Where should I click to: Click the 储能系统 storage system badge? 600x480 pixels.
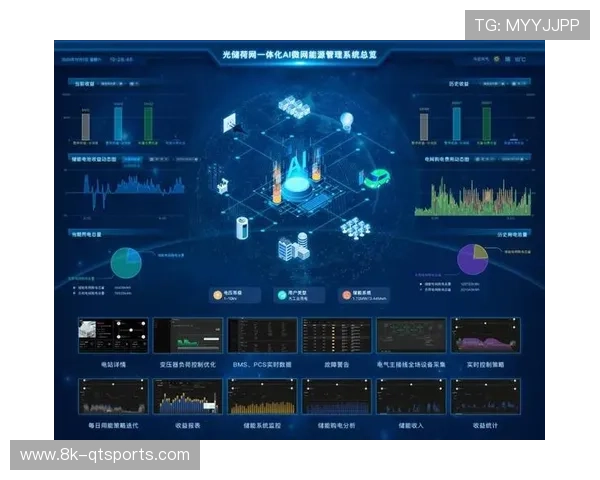[366, 294]
